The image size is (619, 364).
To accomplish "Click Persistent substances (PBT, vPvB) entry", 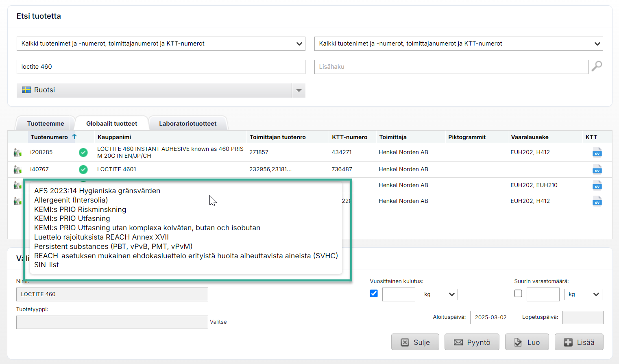I will pos(113,246).
